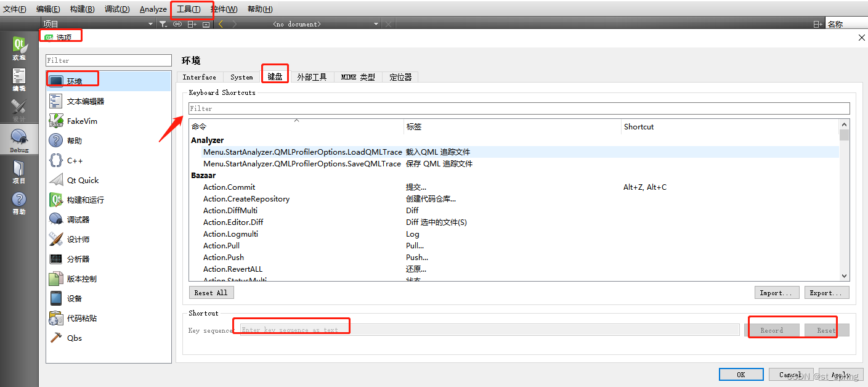Sort by the Shortcut column header

(730, 126)
